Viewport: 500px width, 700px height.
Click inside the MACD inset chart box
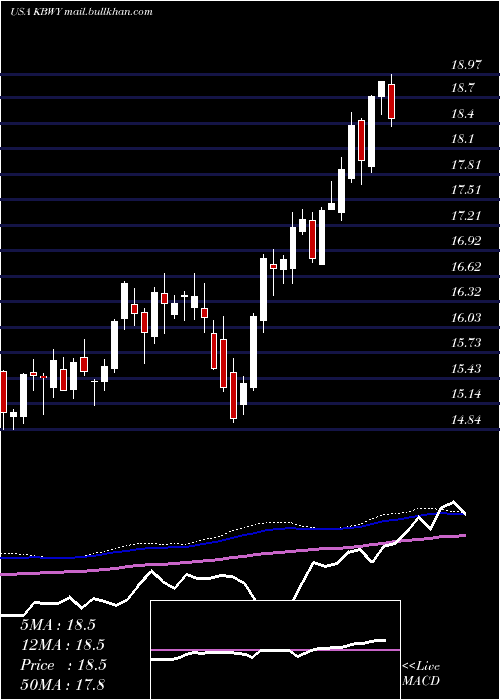click(x=275, y=650)
